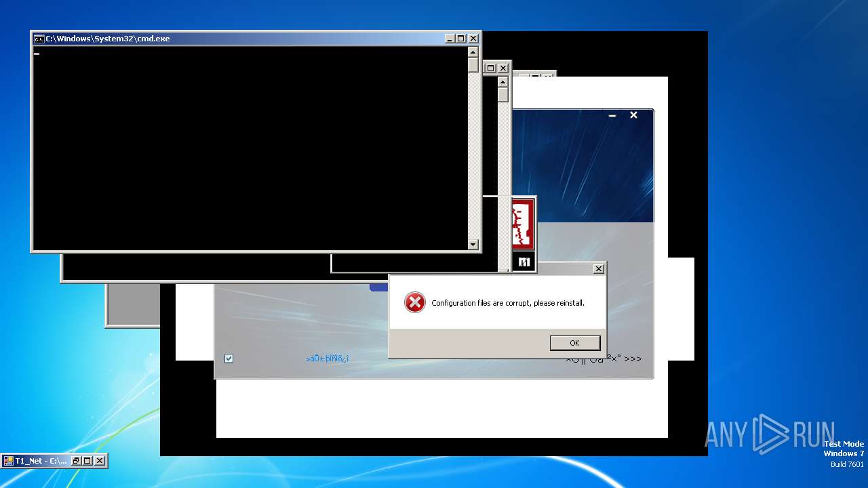Restore the minimized T1_Net window
Image resolution: width=868 pixels, height=488 pixels.
tap(76, 461)
